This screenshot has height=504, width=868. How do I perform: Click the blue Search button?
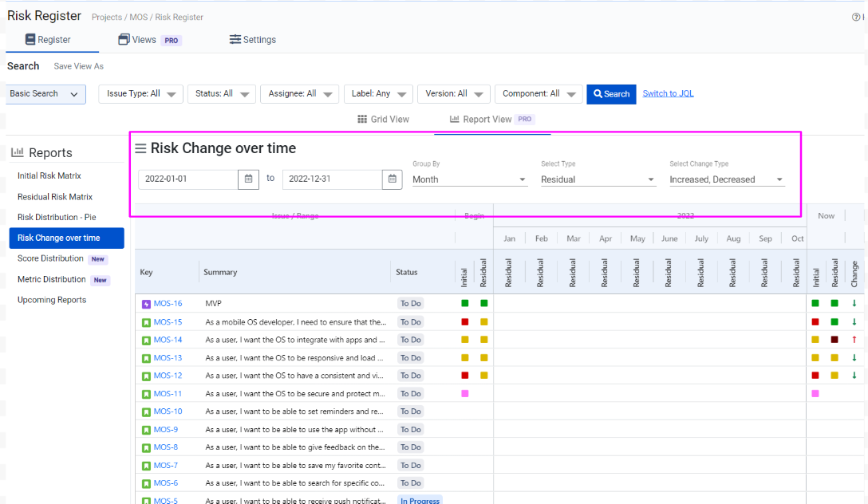point(610,94)
